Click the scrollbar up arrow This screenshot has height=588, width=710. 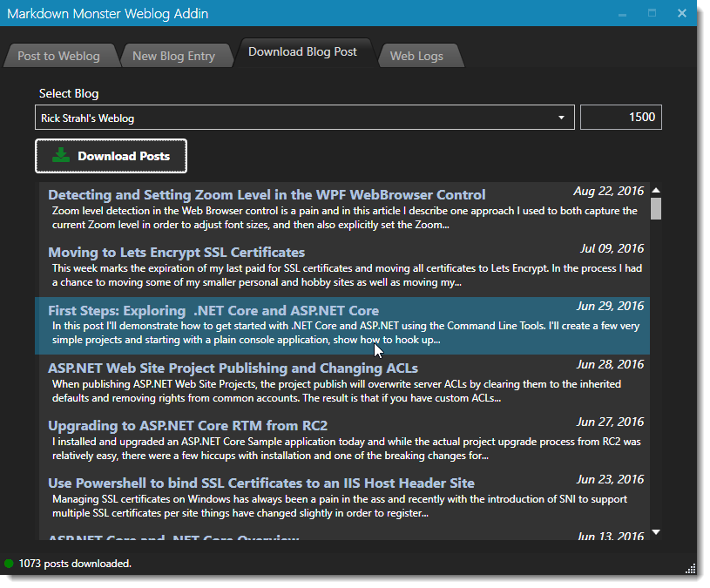[x=656, y=190]
